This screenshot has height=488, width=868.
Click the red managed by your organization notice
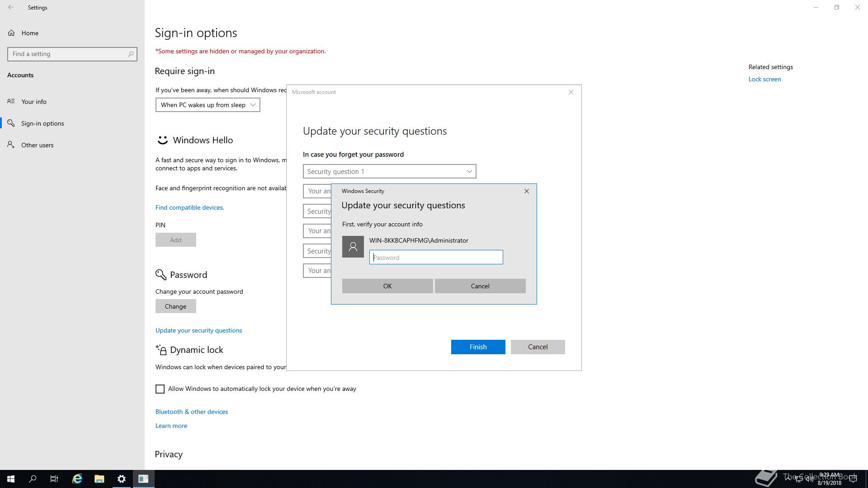[241, 51]
